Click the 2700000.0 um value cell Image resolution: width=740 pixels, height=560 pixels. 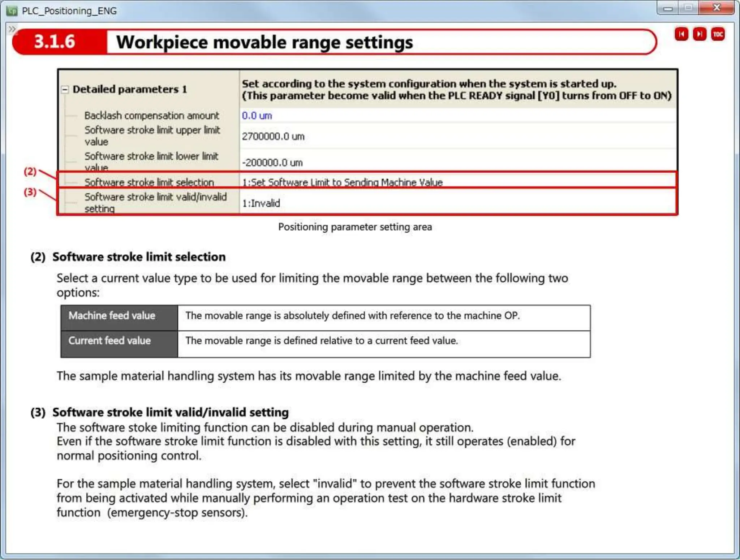tap(273, 137)
